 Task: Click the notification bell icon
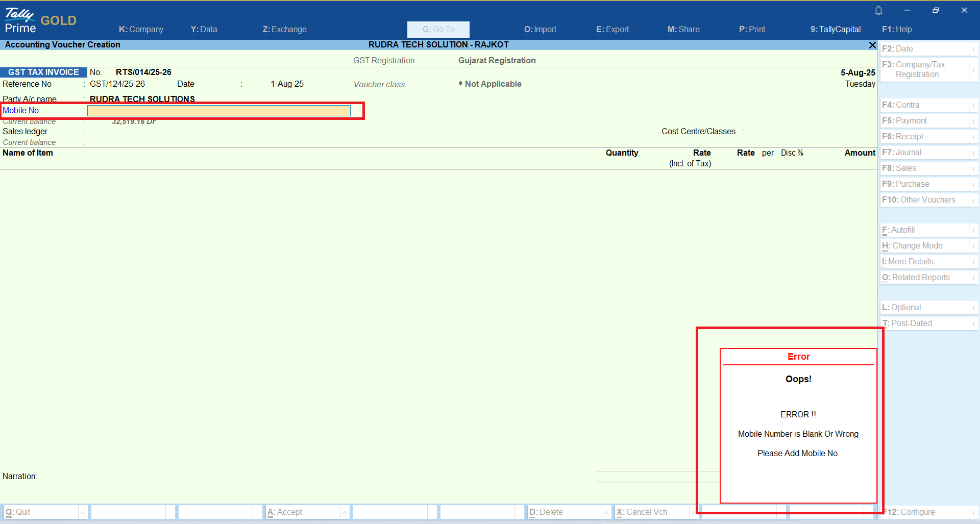click(878, 10)
